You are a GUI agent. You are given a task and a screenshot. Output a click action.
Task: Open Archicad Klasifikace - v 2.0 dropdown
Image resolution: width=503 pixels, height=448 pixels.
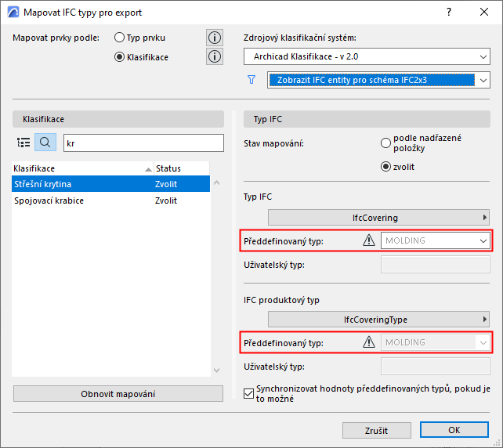coord(367,56)
